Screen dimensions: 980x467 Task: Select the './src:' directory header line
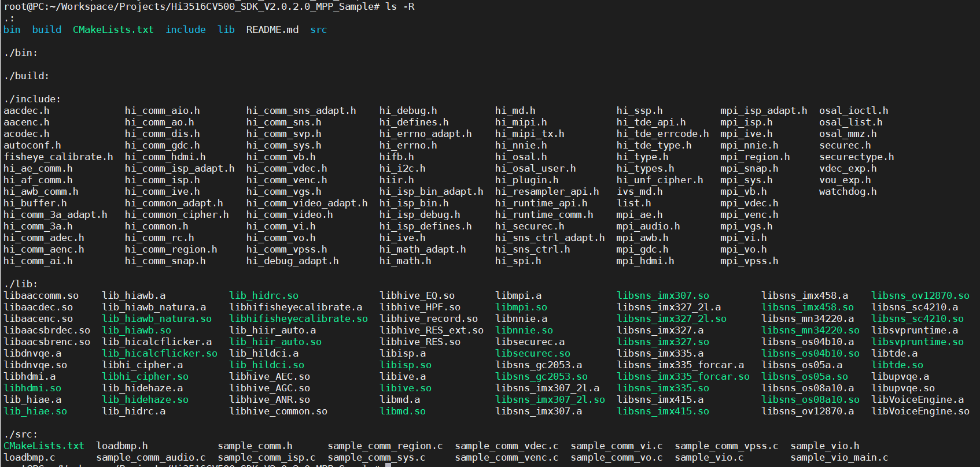coord(21,434)
